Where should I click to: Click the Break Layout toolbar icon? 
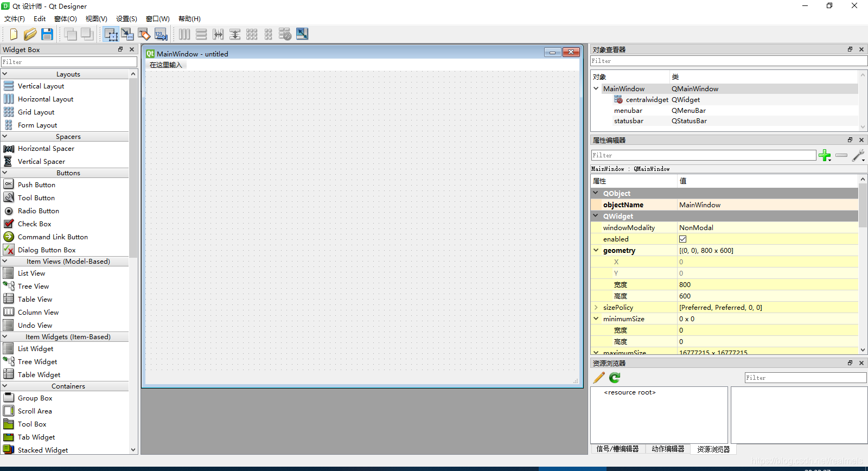(x=285, y=34)
